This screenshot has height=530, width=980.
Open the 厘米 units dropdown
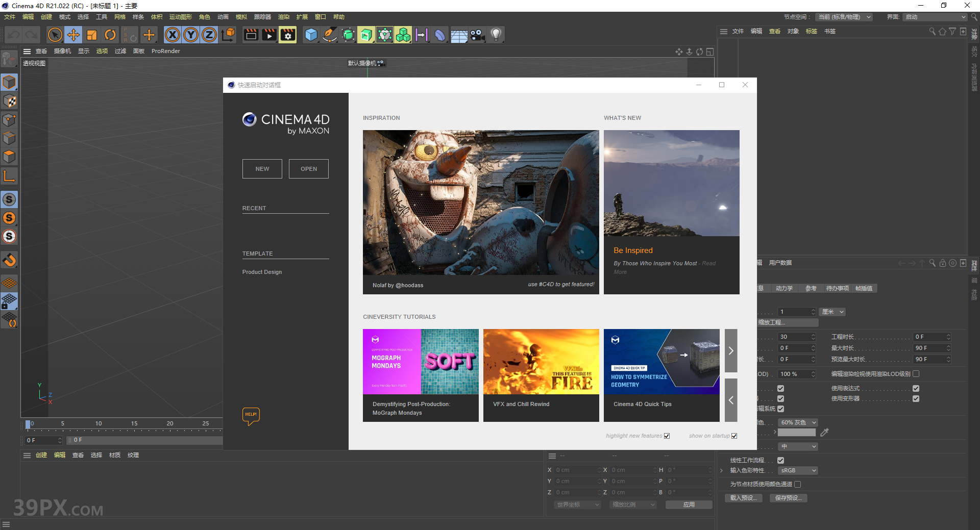click(x=832, y=312)
